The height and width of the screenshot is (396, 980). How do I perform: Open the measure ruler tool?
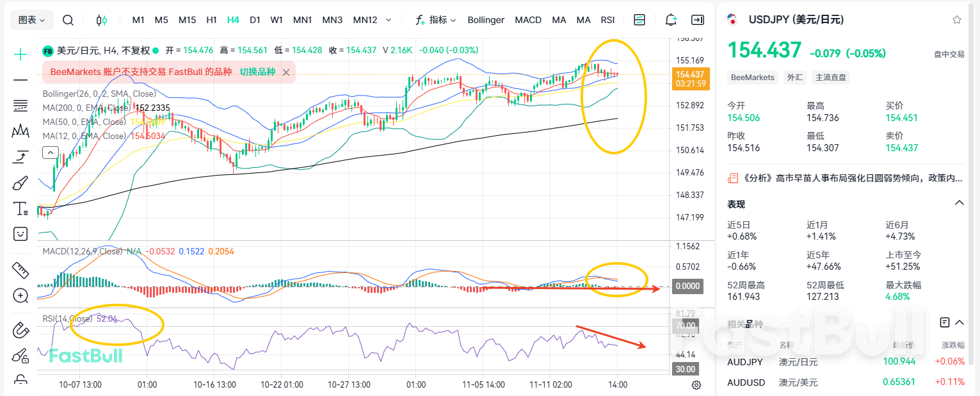[20, 270]
